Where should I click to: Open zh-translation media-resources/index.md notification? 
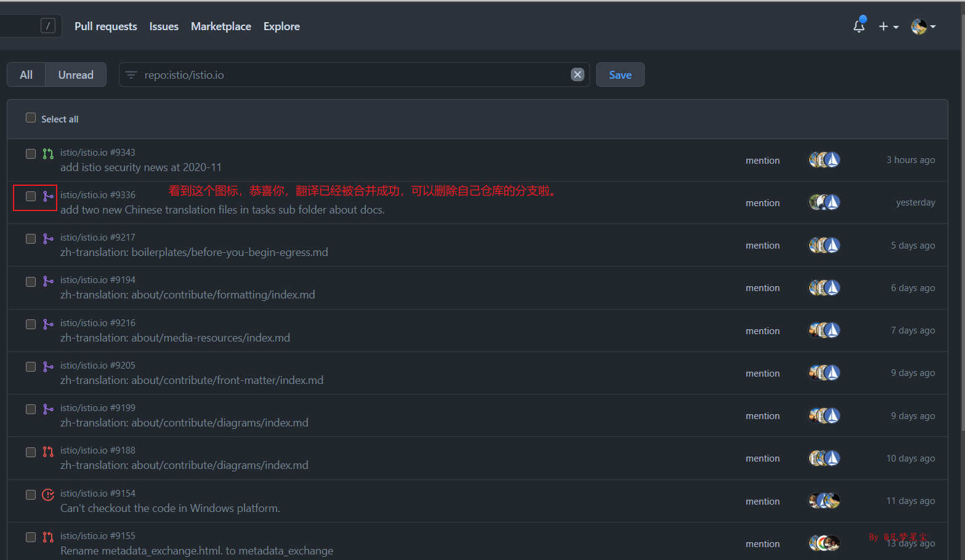[x=175, y=338]
